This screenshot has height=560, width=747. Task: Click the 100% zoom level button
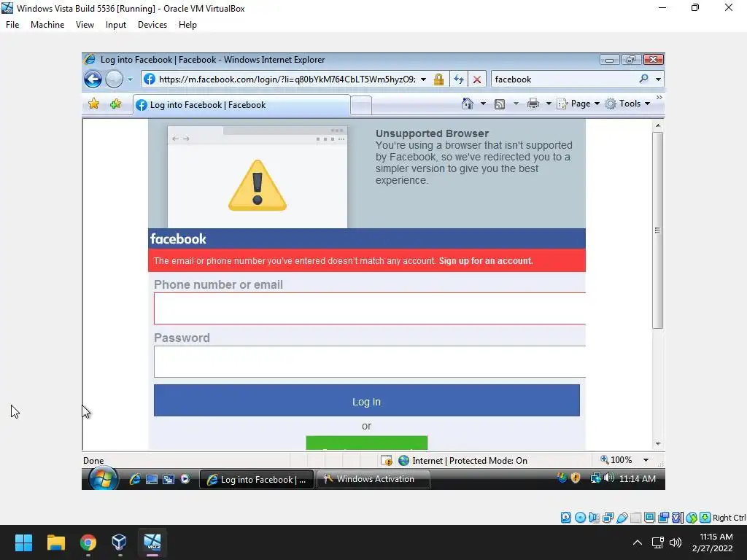point(616,460)
